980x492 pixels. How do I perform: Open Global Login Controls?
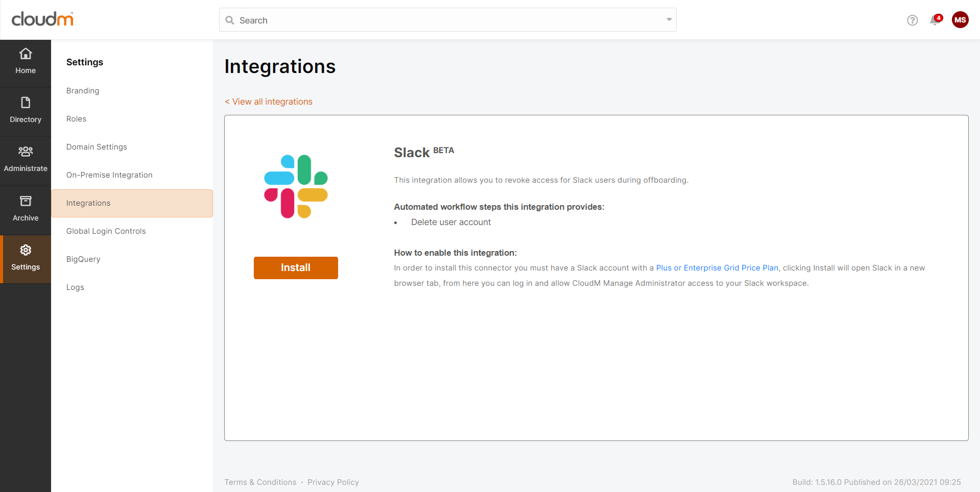(x=106, y=231)
